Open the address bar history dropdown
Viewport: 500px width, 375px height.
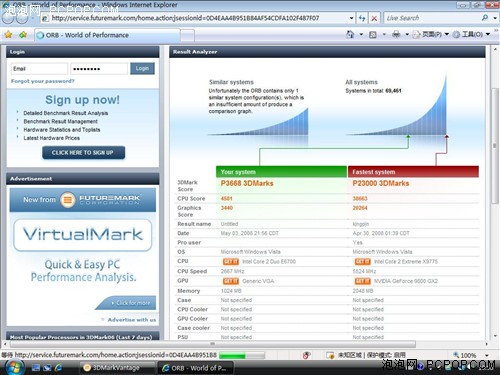[351, 18]
